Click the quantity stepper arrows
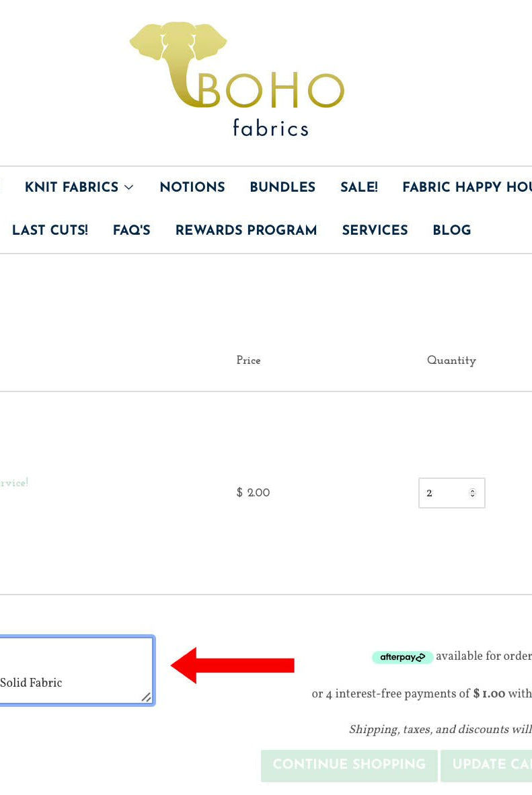532x795 pixels. [472, 493]
